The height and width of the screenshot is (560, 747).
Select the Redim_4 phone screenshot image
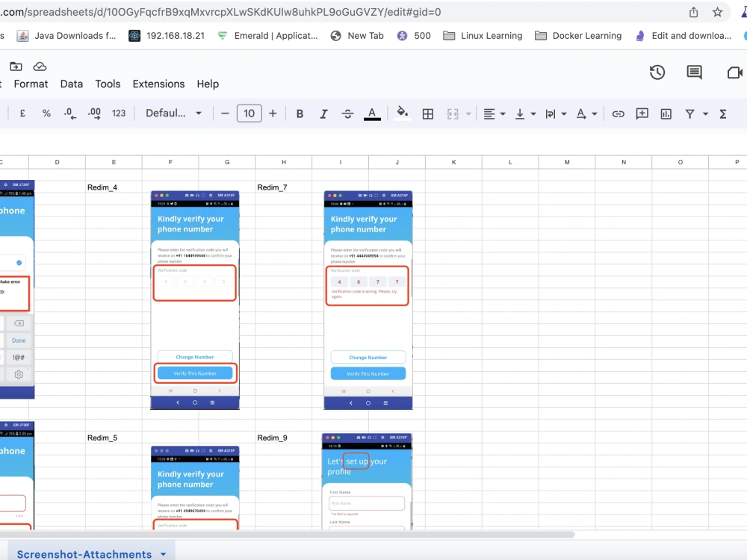[195, 300]
